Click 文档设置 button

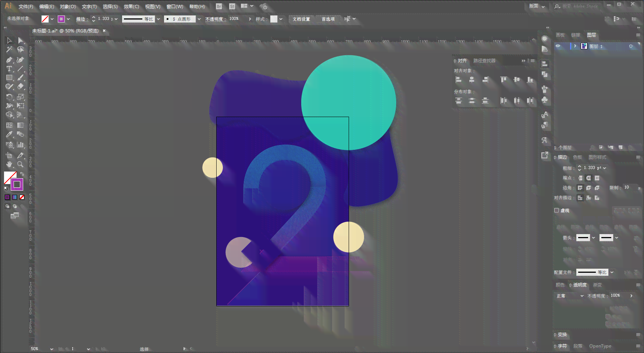click(301, 19)
